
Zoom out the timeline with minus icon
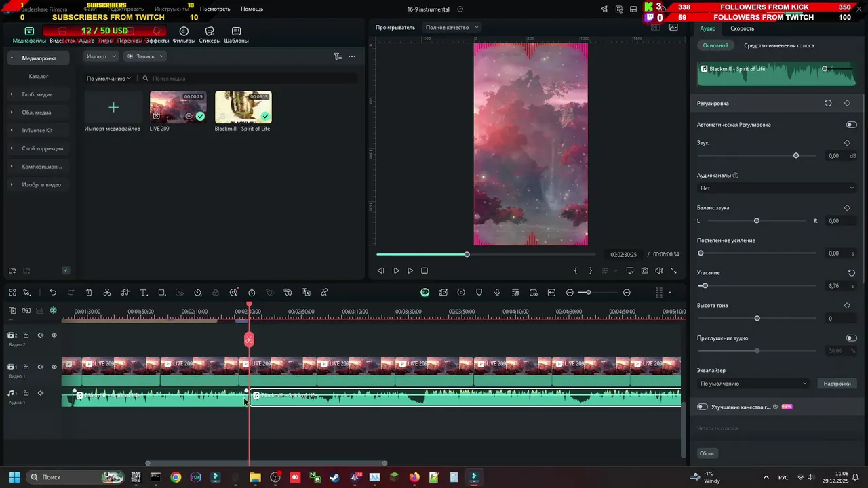pyautogui.click(x=570, y=293)
